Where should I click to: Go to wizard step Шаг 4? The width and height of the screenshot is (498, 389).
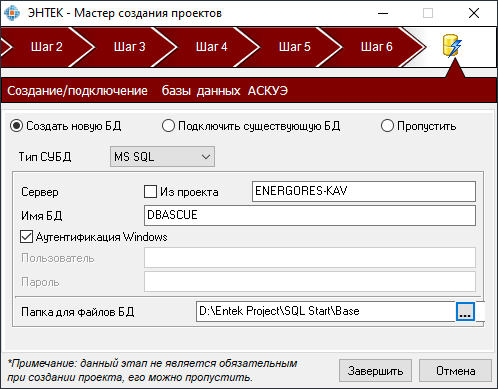(212, 47)
